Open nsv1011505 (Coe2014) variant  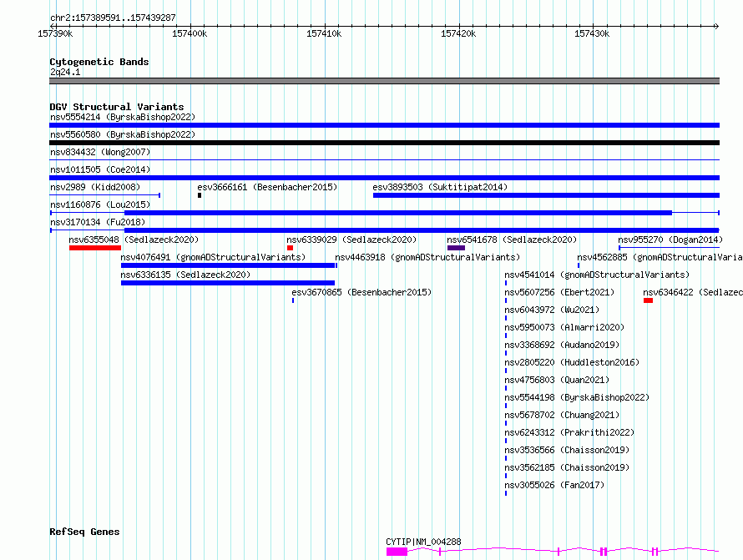[100, 169]
